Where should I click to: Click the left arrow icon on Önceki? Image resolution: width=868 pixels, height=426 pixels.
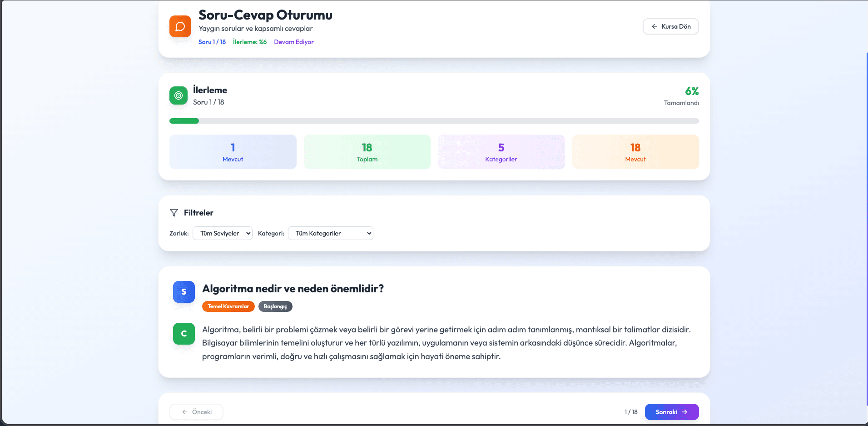click(x=185, y=412)
